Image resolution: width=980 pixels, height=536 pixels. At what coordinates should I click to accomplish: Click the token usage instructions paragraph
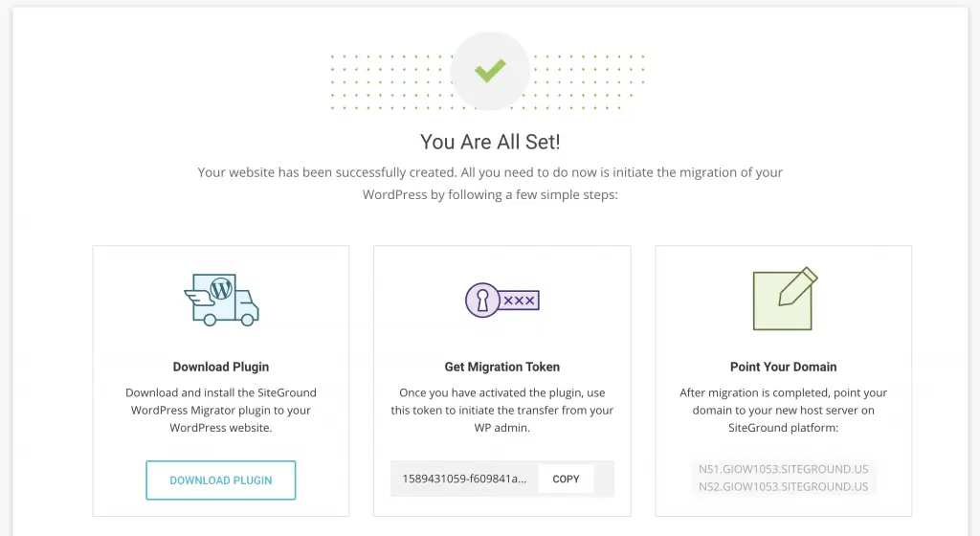click(502, 410)
